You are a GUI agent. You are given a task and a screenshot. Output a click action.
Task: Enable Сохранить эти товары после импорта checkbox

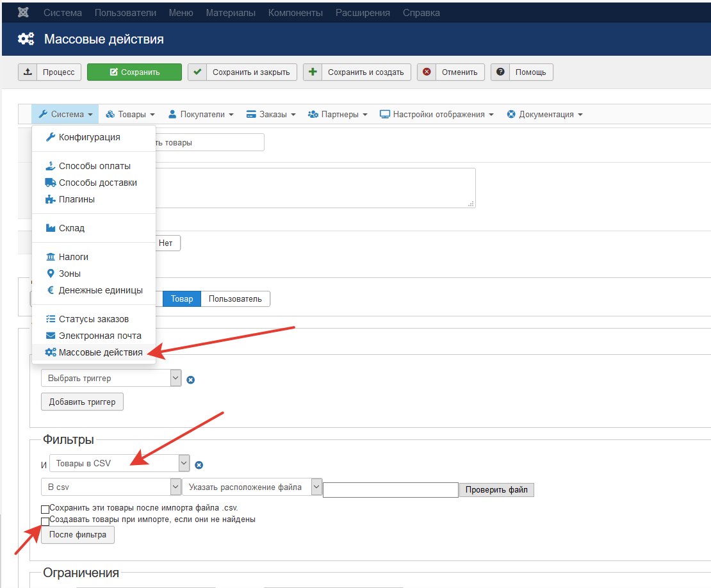coord(45,509)
